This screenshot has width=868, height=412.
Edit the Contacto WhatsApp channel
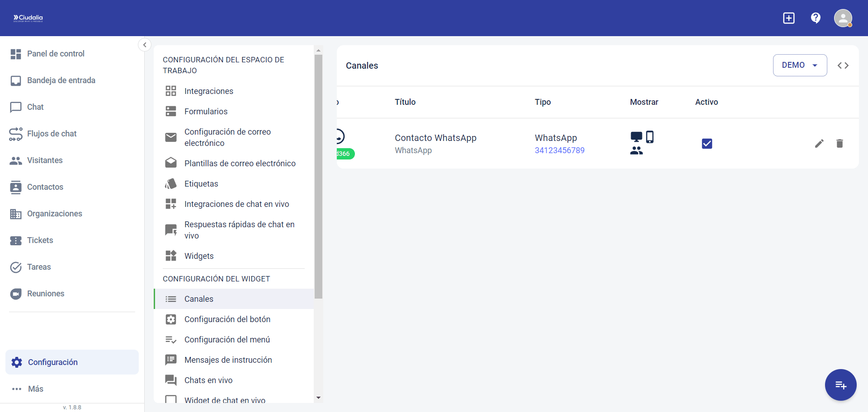(820, 143)
